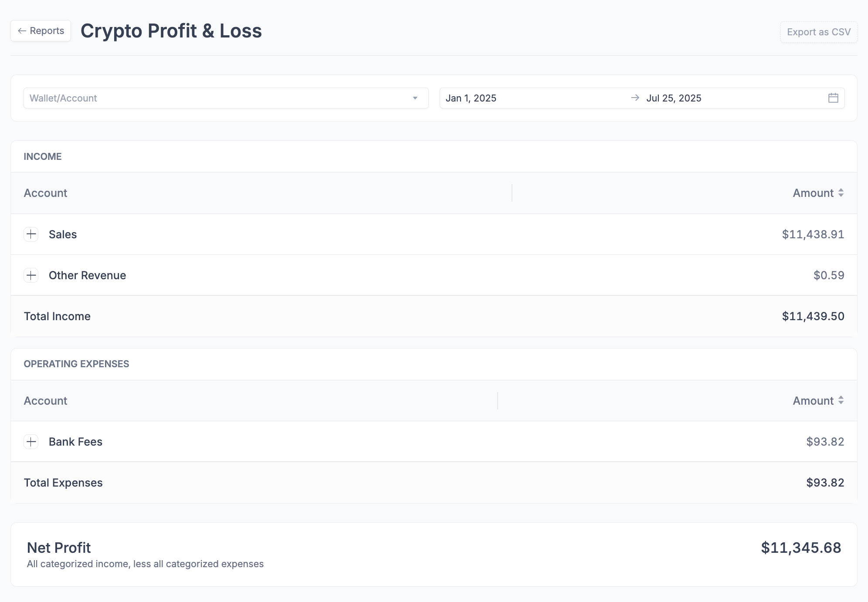Screen dimensions: 868x602
Task: Click the Net Profit amount $11,345.68
Action: (800, 548)
